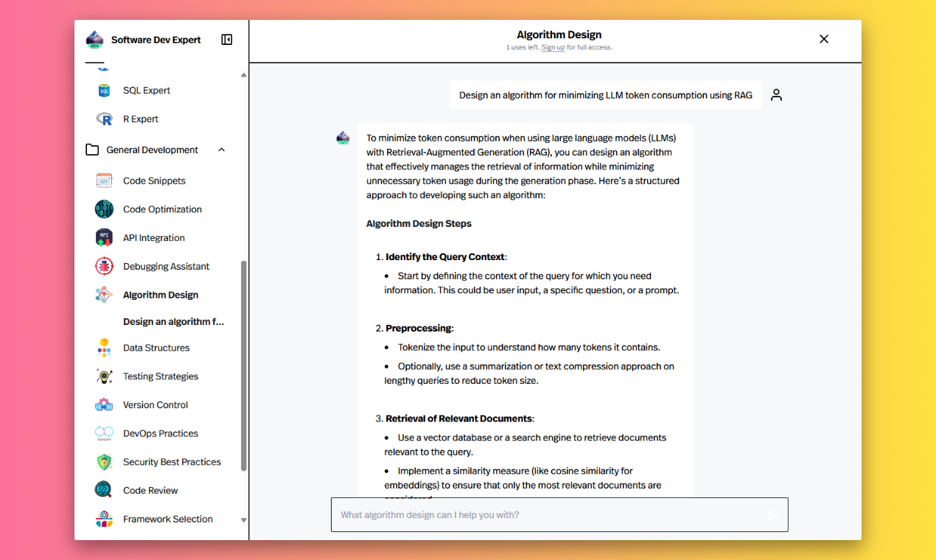Open API Integration tool
Screen dimensions: 936x560
coord(154,238)
